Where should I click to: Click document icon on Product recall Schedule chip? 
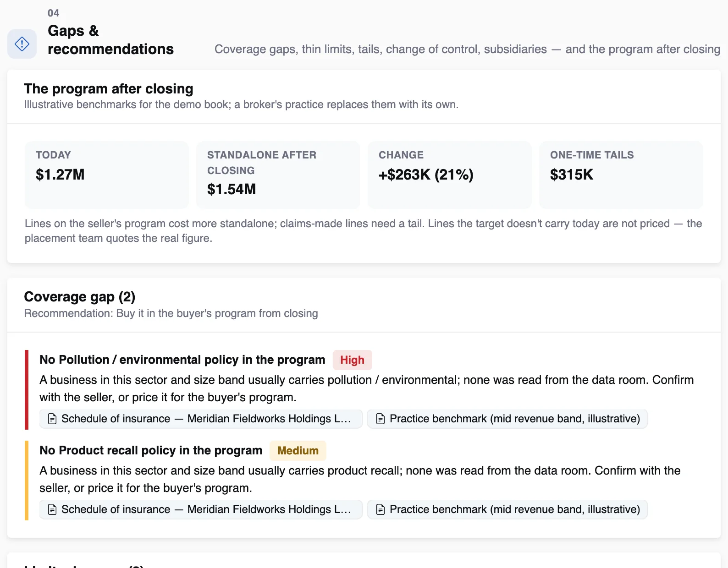coord(52,509)
